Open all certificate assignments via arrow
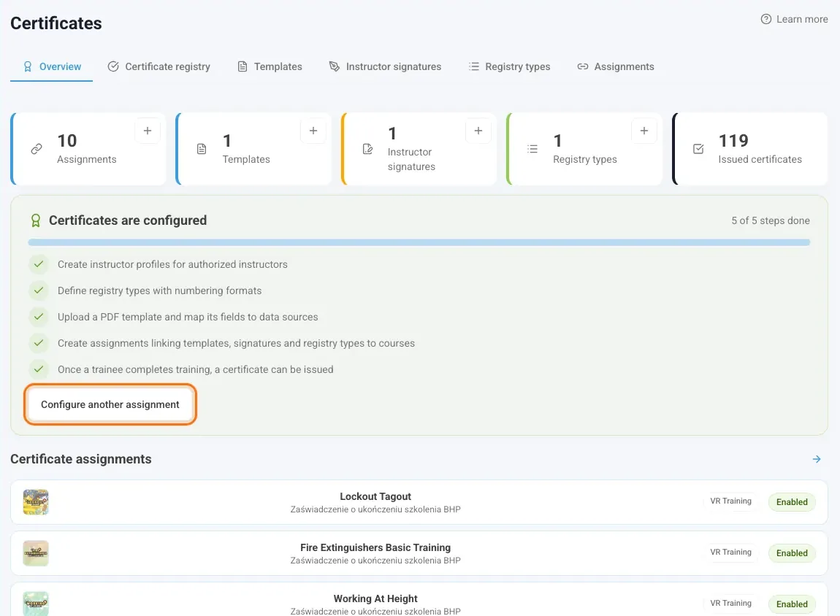Screen dimensions: 840x616 click(817, 459)
